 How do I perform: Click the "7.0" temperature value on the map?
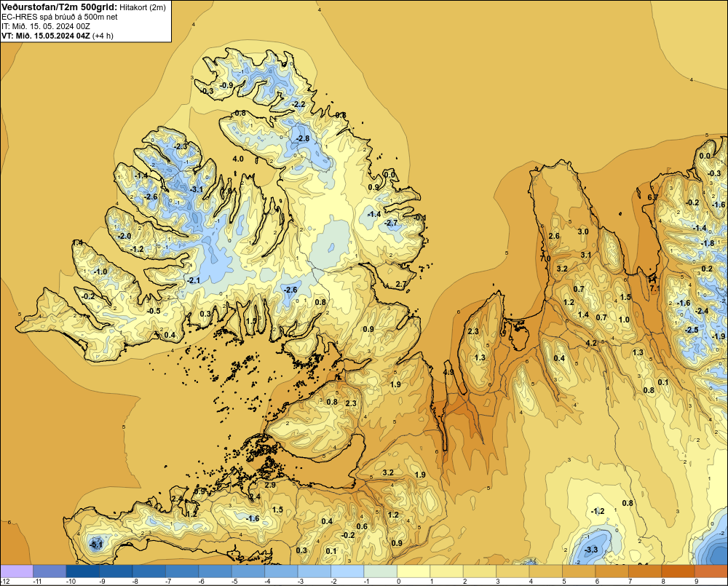(x=545, y=258)
